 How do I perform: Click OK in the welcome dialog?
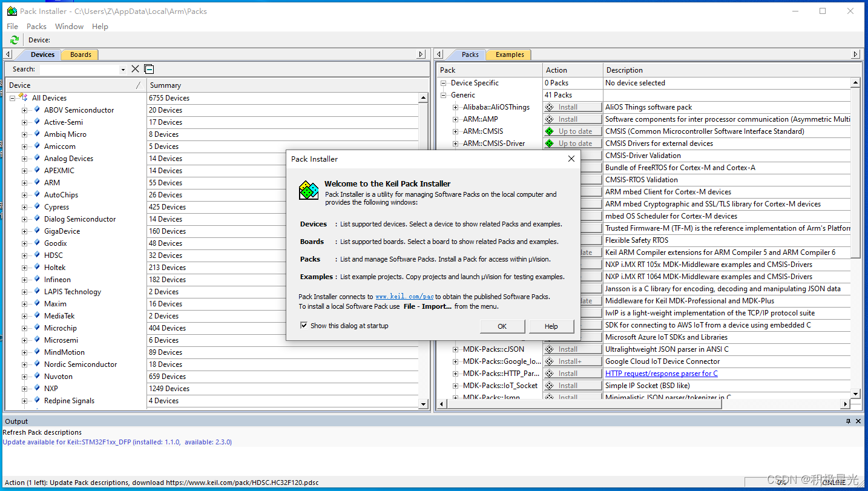[x=502, y=326]
